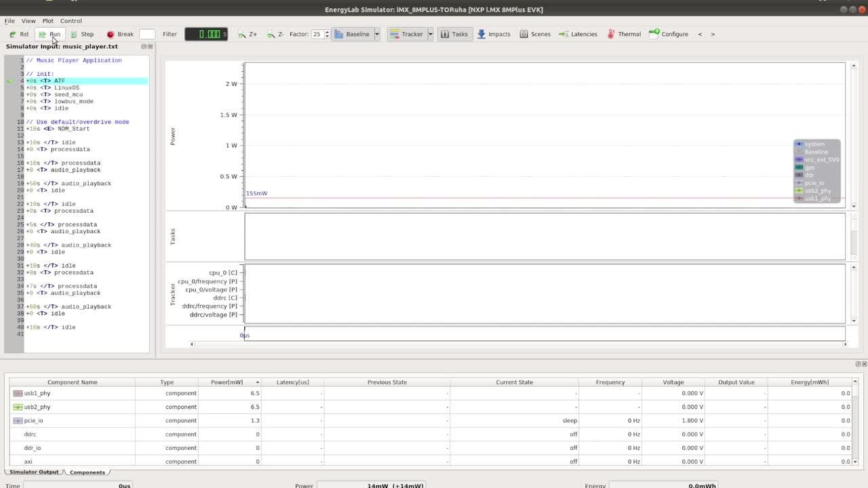Increase the Factor spinner value
This screenshot has height=488, width=868.
click(327, 31)
